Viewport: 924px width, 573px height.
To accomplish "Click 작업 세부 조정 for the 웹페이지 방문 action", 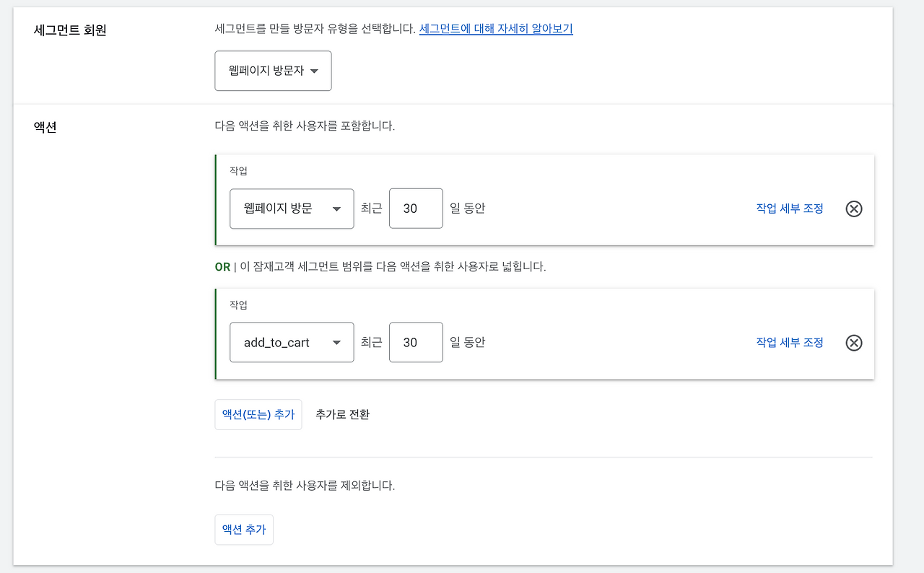I will pyautogui.click(x=788, y=209).
